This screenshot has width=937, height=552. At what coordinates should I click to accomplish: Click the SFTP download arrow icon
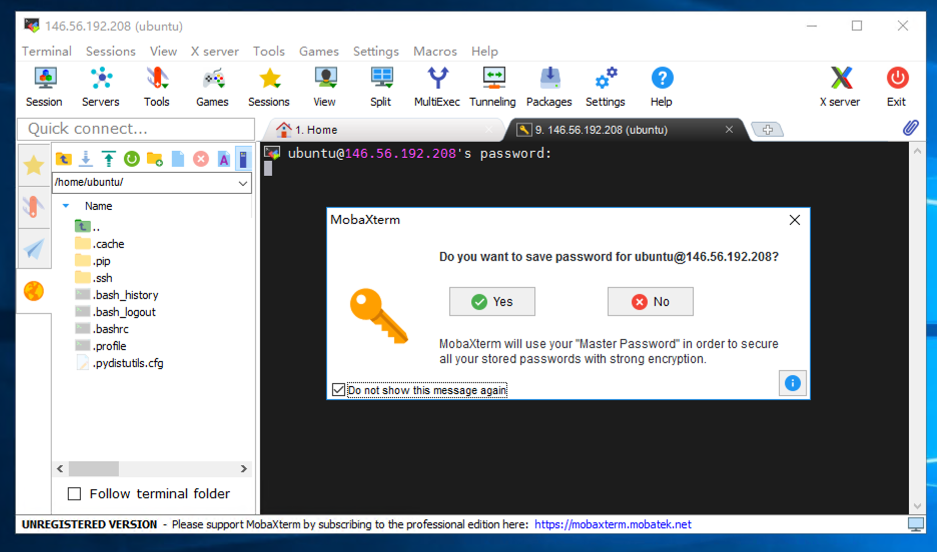(86, 159)
